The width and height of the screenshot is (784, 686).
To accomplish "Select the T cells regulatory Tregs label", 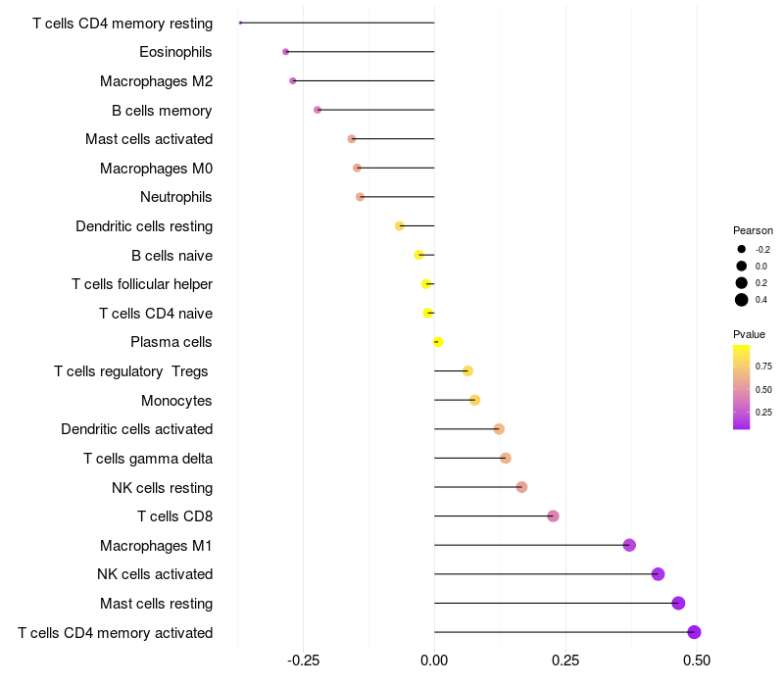I will click(132, 371).
